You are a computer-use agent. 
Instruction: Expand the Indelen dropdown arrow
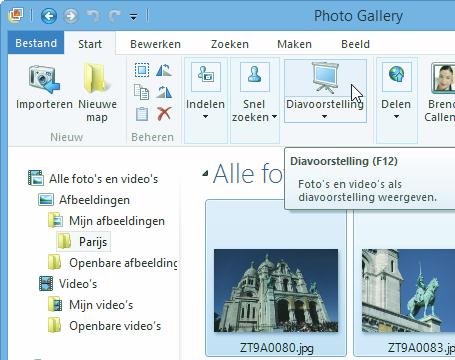[x=205, y=117]
